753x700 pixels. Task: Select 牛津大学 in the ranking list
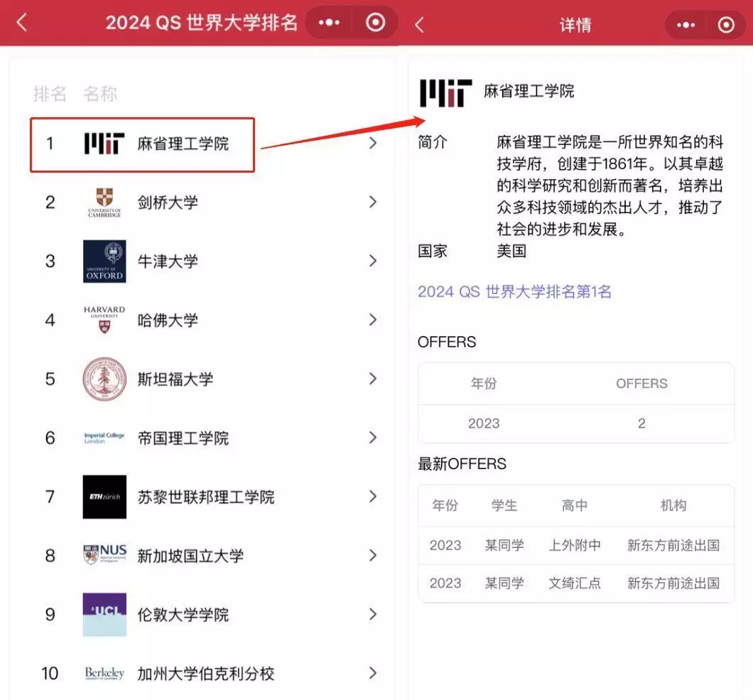coord(168,262)
